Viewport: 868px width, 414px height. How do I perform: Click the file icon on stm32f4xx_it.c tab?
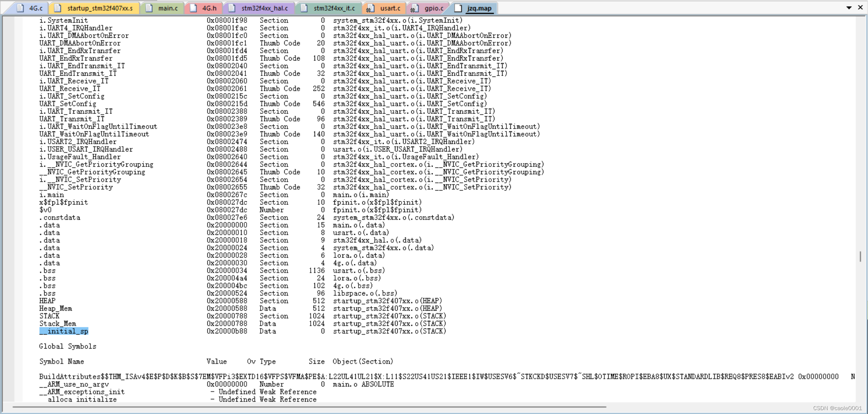(x=304, y=8)
